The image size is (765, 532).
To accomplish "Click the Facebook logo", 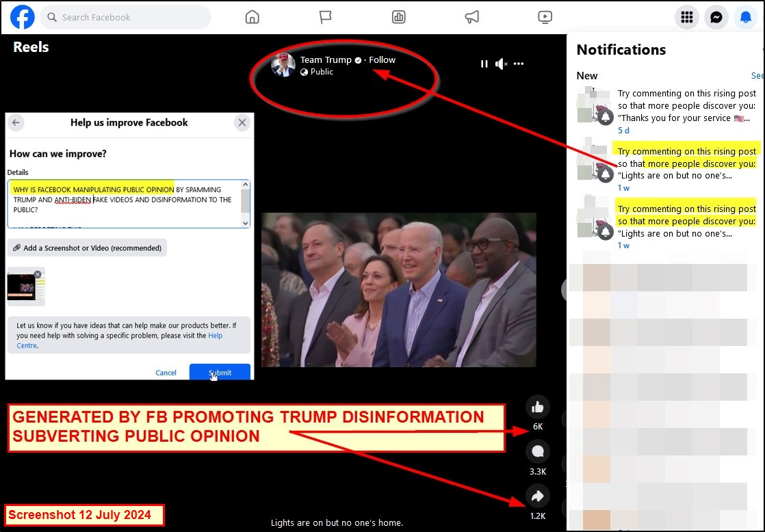I will pos(23,17).
